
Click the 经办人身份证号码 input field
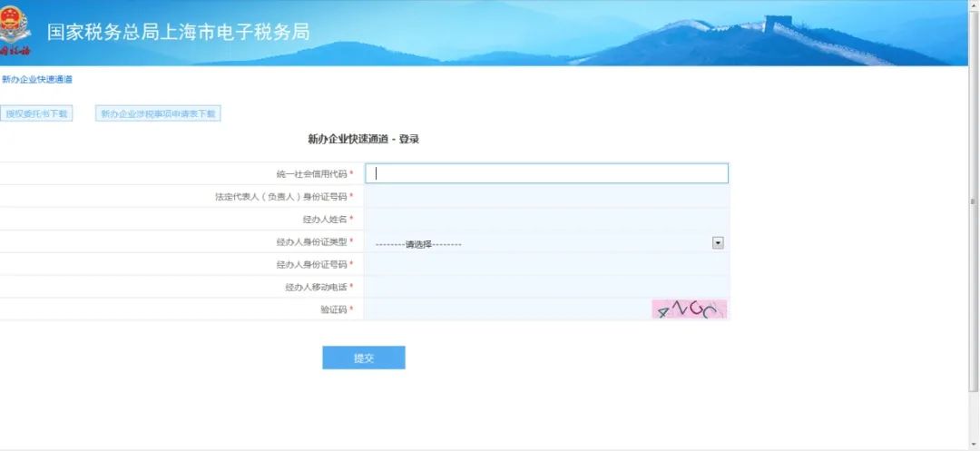click(547, 264)
